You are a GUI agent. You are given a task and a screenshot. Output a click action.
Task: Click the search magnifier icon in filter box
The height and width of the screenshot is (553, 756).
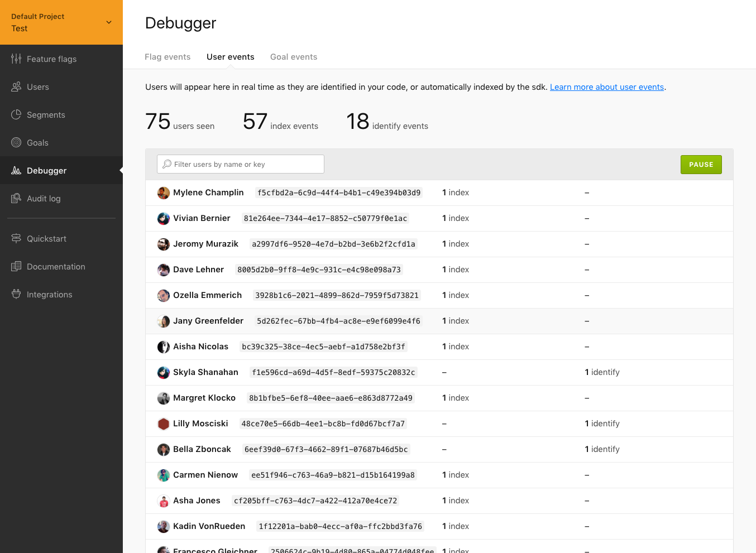tap(167, 164)
